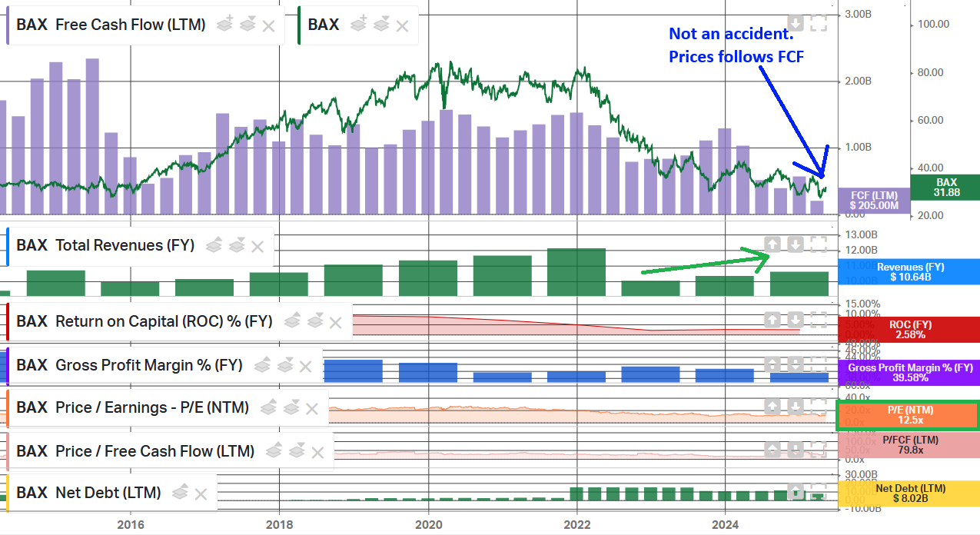This screenshot has height=535, width=980.
Task: Select the BAX Total Revenues (FY) legend label
Action: (x=105, y=245)
